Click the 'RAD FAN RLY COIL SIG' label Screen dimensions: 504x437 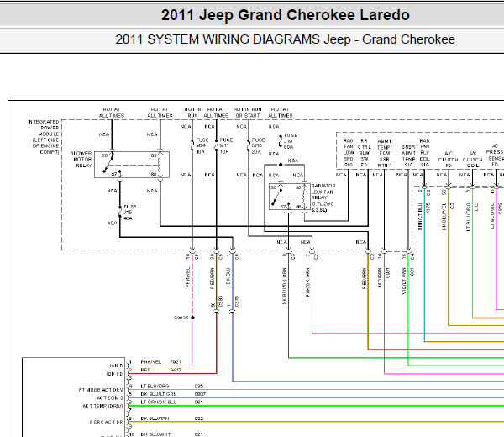pyautogui.click(x=424, y=153)
